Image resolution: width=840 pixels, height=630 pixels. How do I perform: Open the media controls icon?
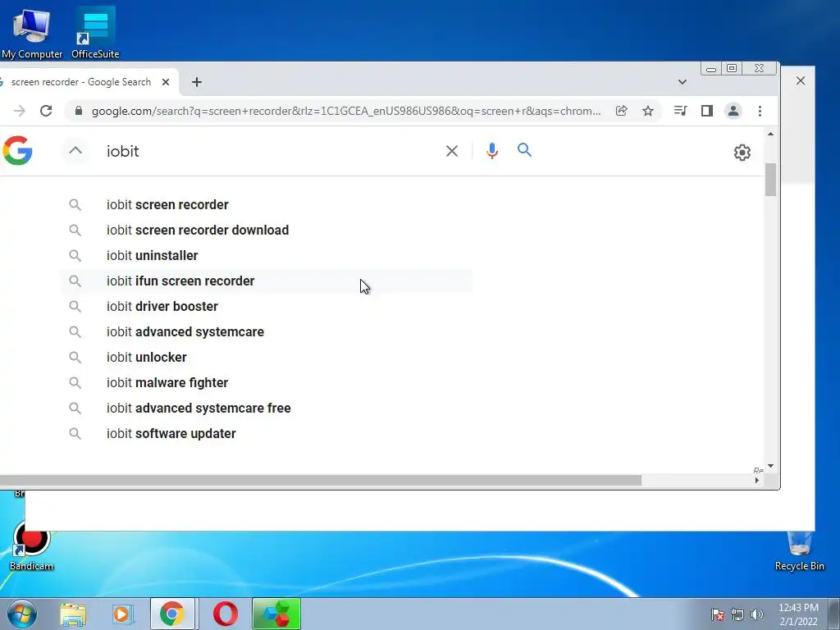(680, 111)
